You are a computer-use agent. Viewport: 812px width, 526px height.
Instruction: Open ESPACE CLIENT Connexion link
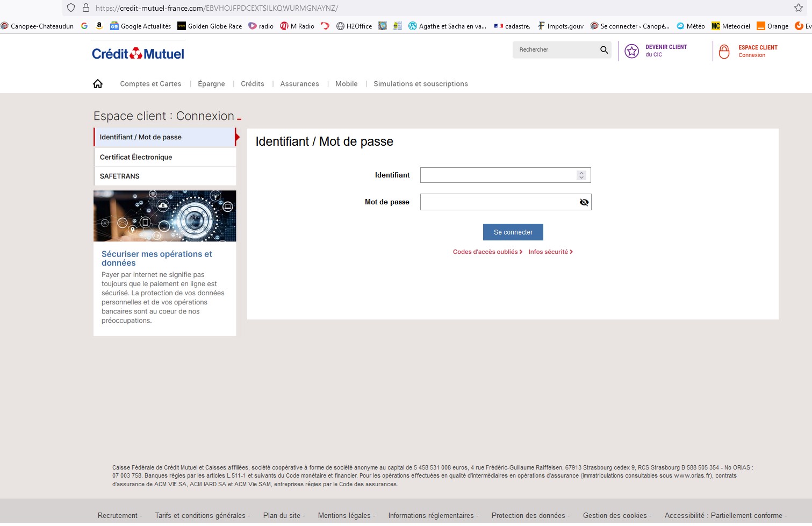[758, 51]
